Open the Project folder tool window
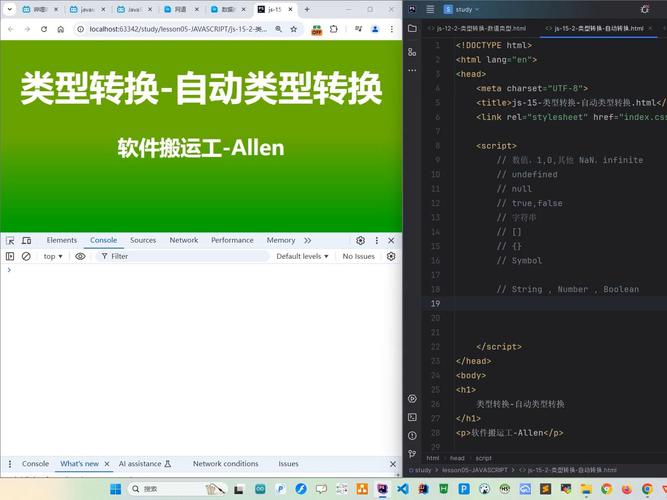The width and height of the screenshot is (667, 500). click(x=412, y=29)
